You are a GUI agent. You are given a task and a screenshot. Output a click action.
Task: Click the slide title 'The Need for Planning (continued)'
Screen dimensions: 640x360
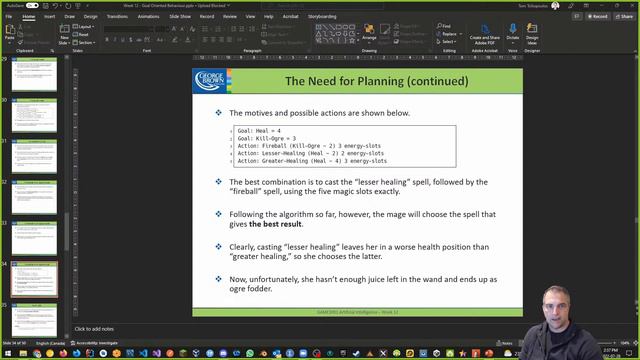tap(377, 81)
